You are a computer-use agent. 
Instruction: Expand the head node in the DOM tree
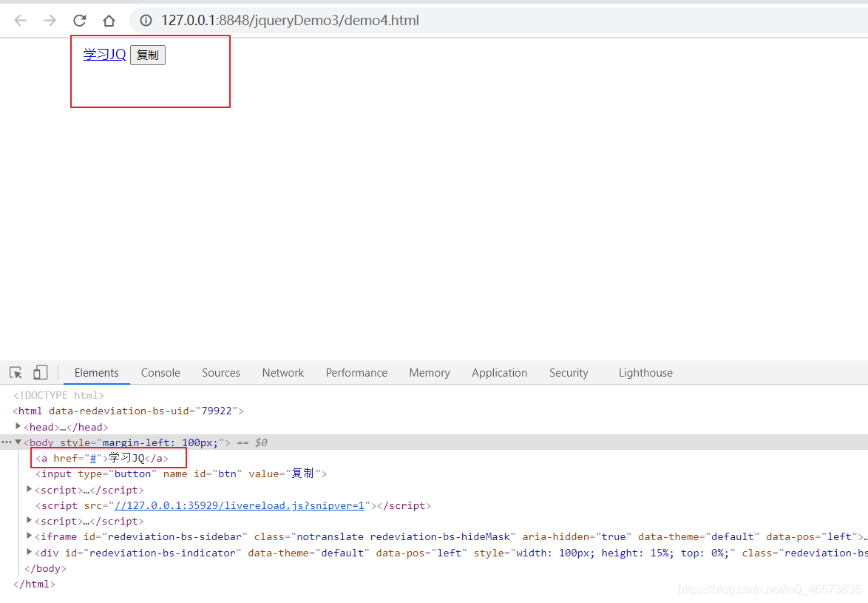coord(18,426)
